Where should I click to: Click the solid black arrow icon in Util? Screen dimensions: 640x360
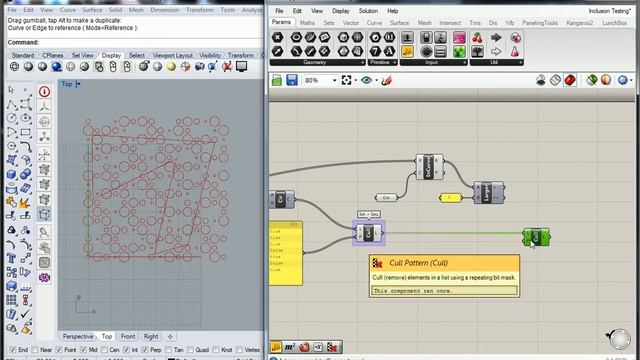tap(496, 38)
